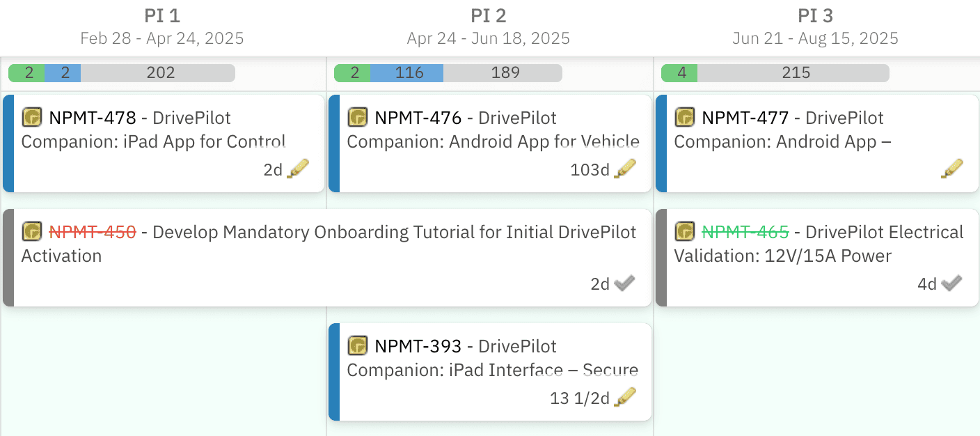Open the NPMT-476 issue link

pos(418,118)
